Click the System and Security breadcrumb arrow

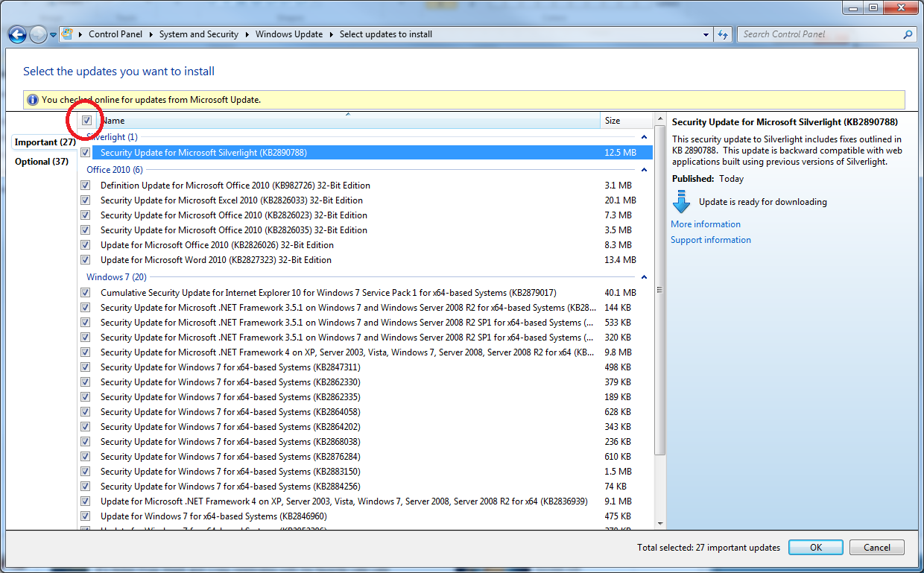coord(247,34)
